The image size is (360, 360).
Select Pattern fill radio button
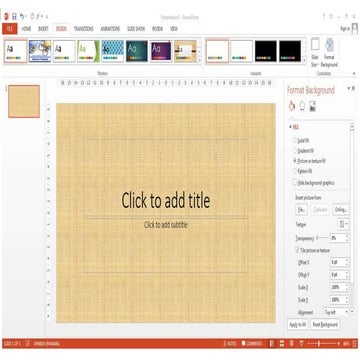(x=294, y=171)
